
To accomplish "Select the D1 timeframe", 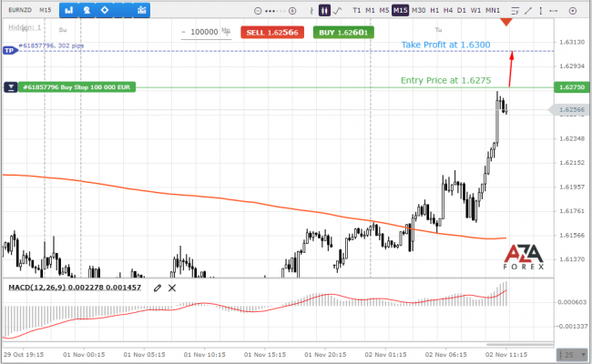I will (462, 10).
